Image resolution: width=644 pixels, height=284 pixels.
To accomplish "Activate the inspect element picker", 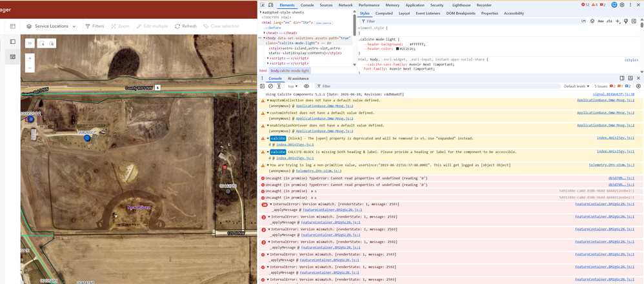I will (263, 5).
